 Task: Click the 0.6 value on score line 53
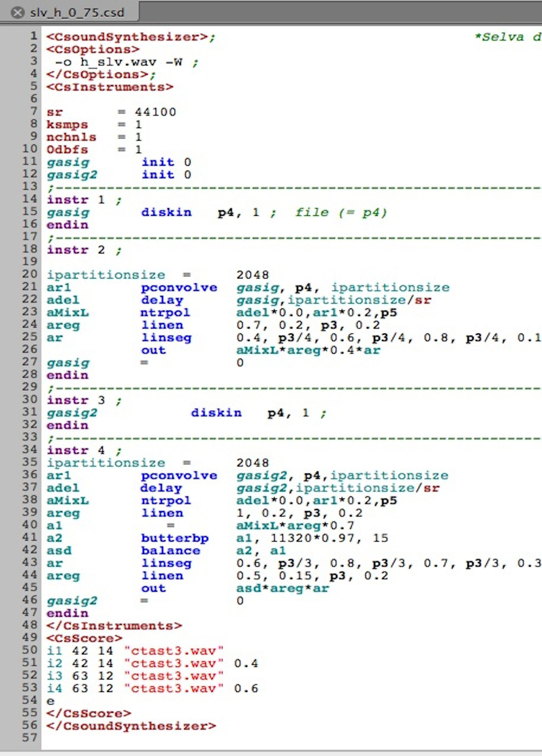[246, 689]
